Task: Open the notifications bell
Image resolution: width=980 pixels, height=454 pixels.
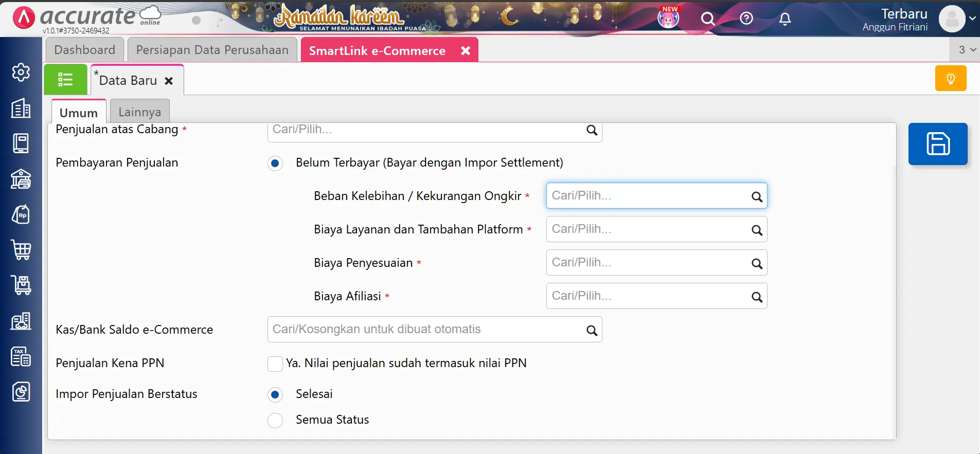Action: 785,19
